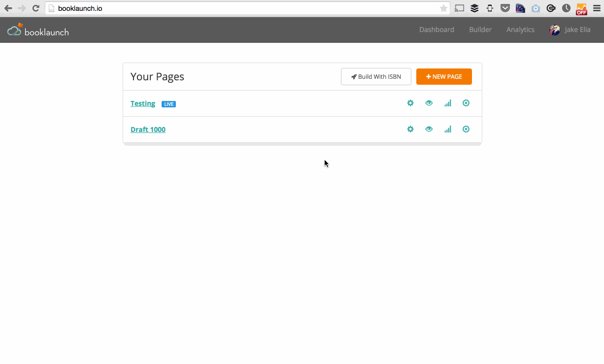
Task: View analytics bars icon for Testing page
Action: pos(448,103)
